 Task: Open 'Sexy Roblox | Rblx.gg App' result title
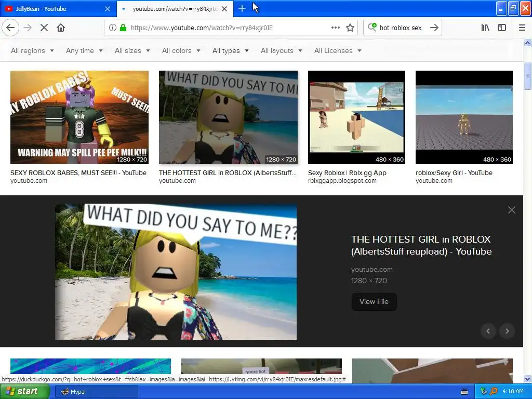(347, 172)
